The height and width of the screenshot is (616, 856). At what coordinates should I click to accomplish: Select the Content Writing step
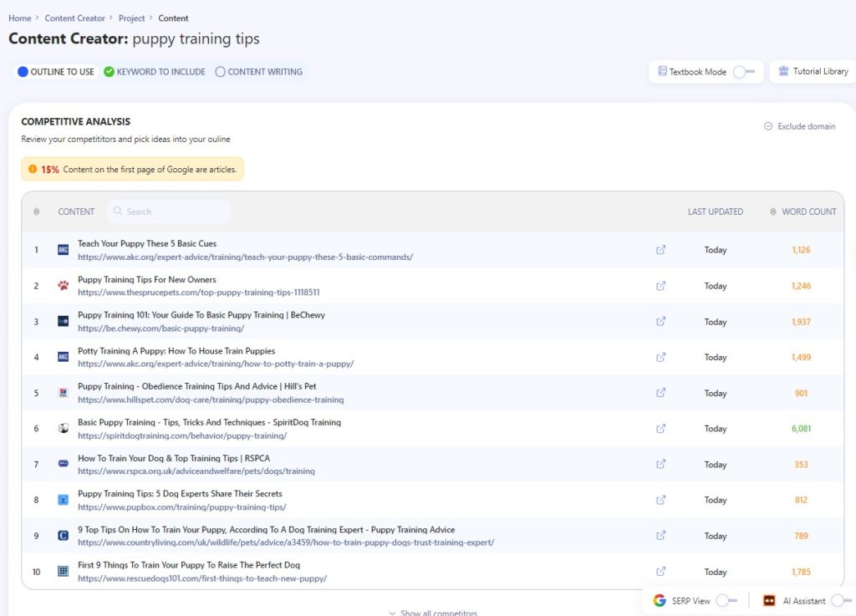259,72
